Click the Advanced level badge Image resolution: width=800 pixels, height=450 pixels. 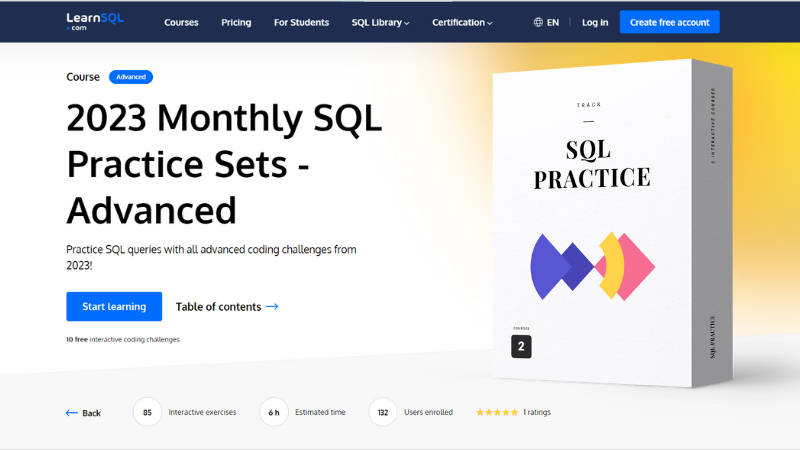(x=131, y=77)
